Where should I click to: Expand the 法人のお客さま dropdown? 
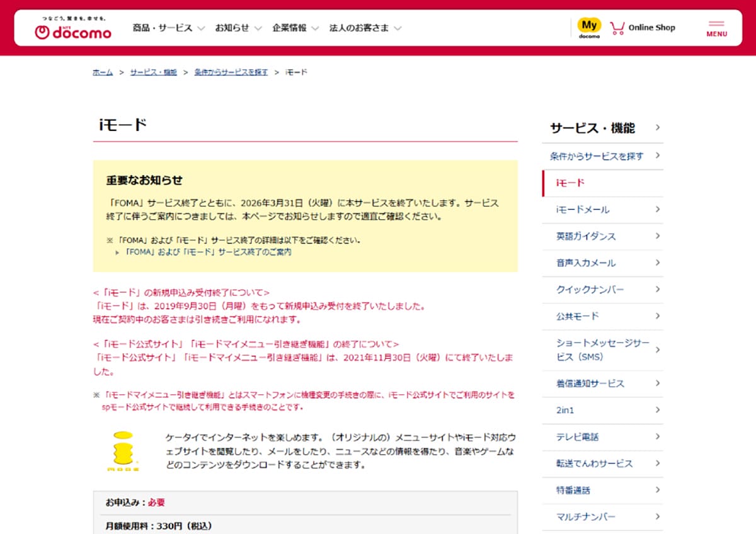click(360, 28)
